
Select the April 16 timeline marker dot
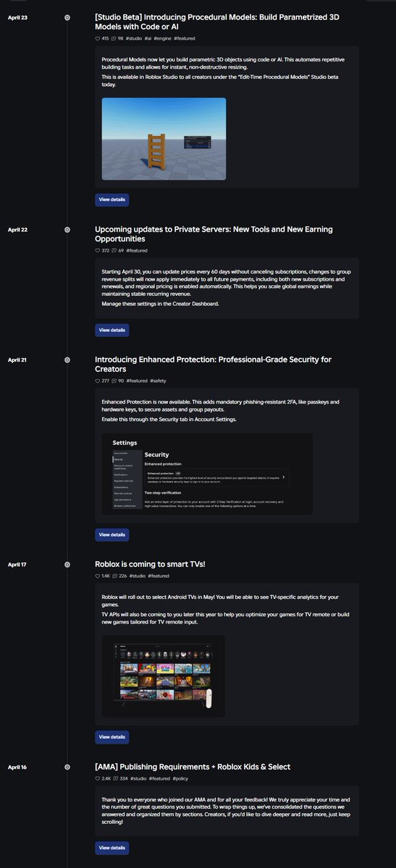tap(67, 767)
